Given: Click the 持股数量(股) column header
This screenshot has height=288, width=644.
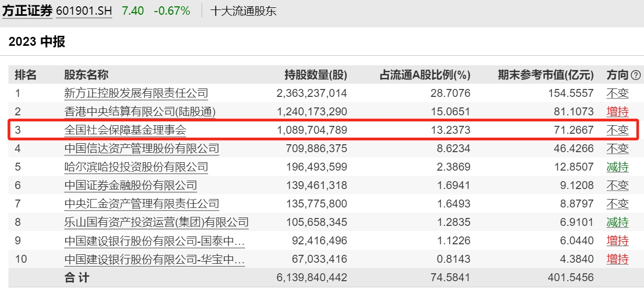Looking at the screenshot, I should point(316,75).
